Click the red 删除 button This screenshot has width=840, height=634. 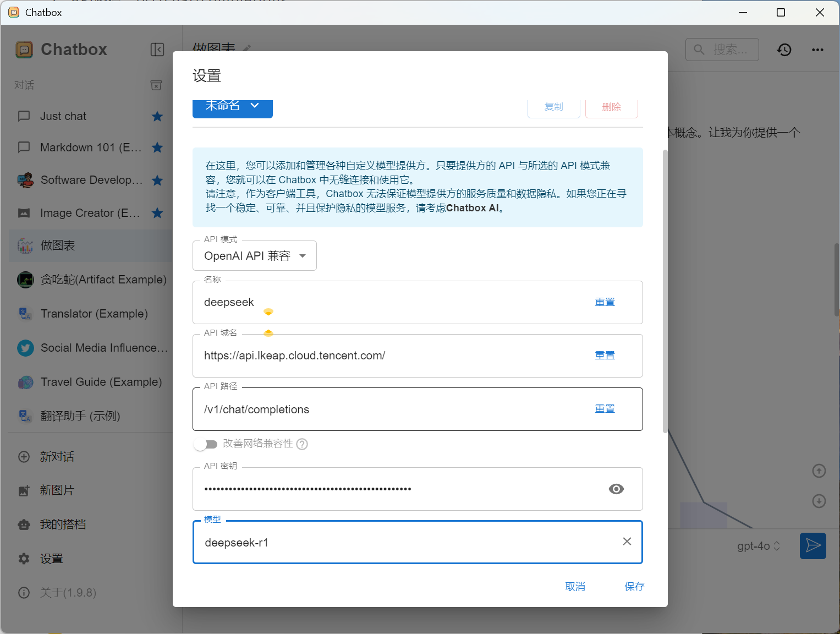pos(612,107)
